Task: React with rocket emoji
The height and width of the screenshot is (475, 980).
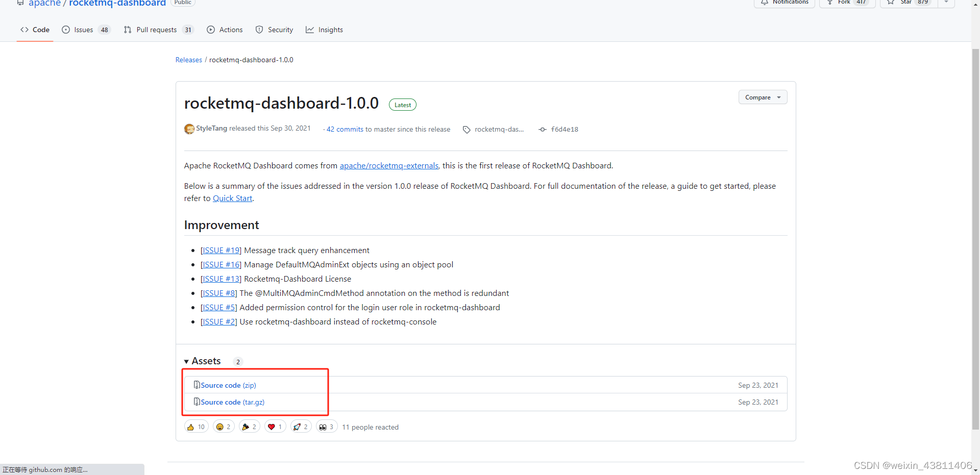Action: pyautogui.click(x=301, y=427)
